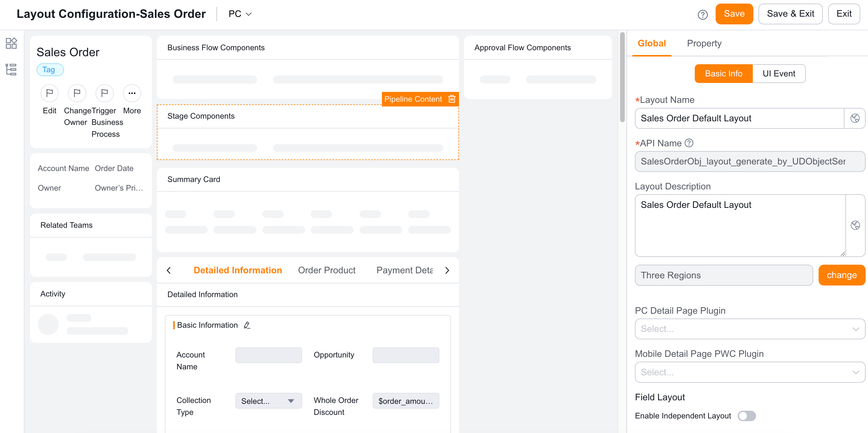This screenshot has height=433, width=868.
Task: Click the API Name input field
Action: 750,161
